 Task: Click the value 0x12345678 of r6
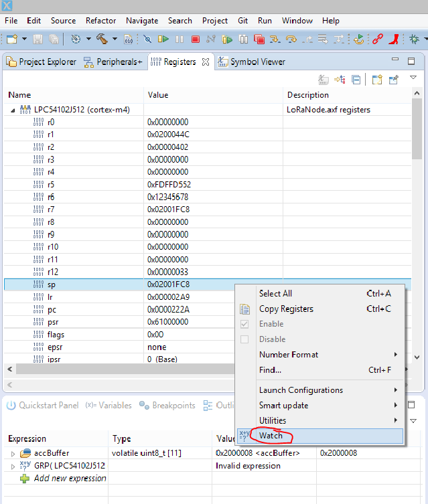[168, 197]
